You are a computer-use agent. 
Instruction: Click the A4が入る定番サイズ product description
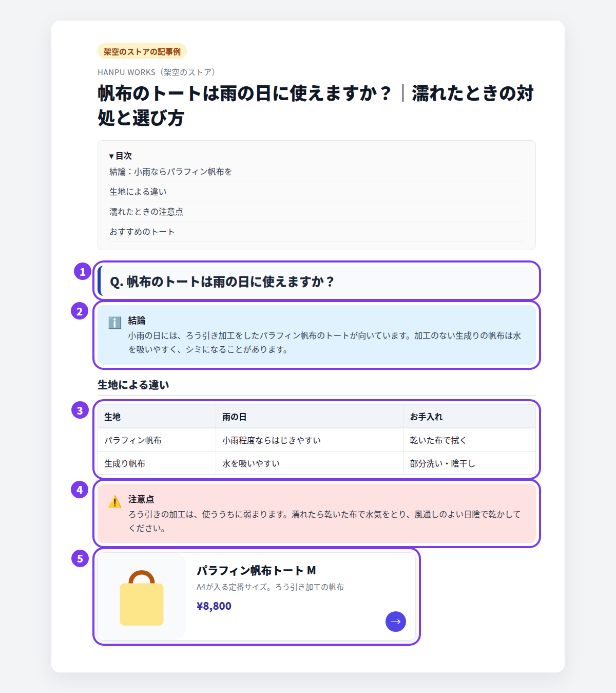(271, 587)
